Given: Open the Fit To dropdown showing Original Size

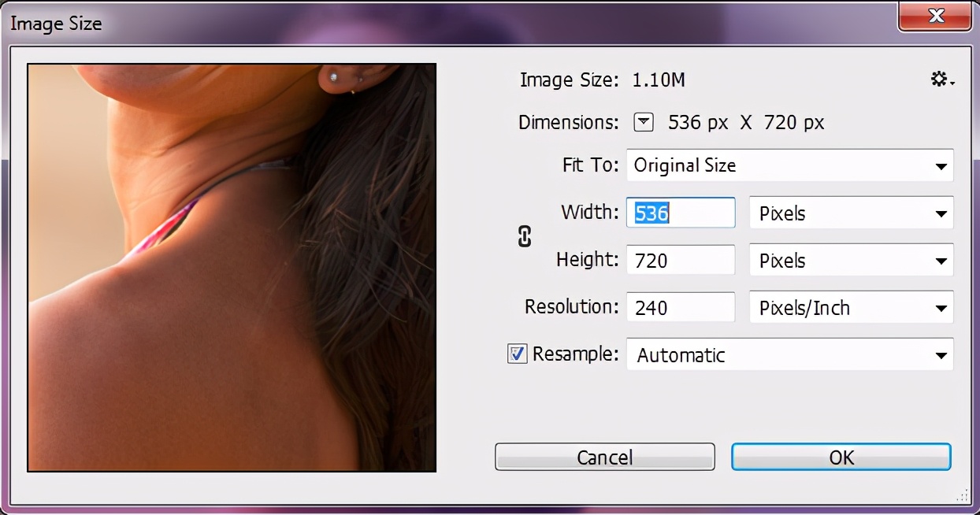Looking at the screenshot, I should point(790,165).
